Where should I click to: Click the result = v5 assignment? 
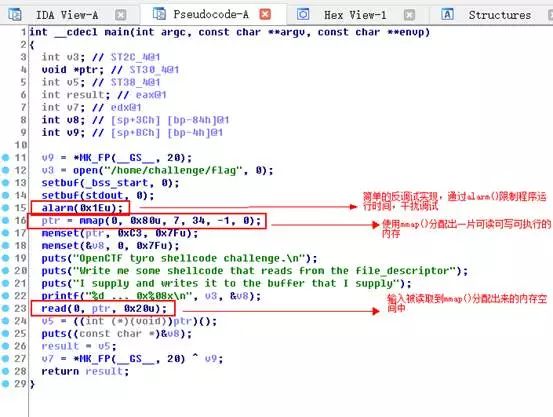coord(79,346)
